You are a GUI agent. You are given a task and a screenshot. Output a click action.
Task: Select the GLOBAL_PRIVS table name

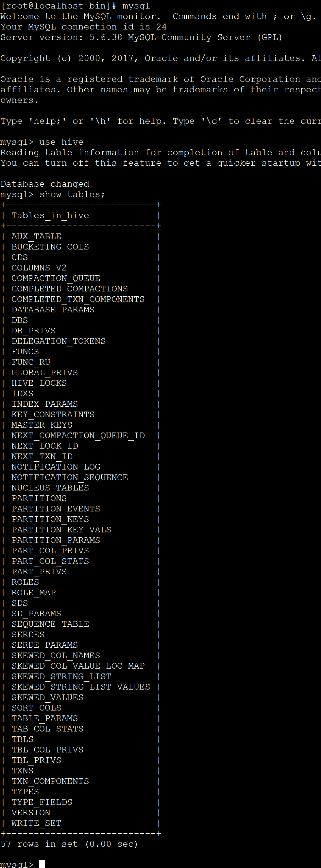coord(45,373)
